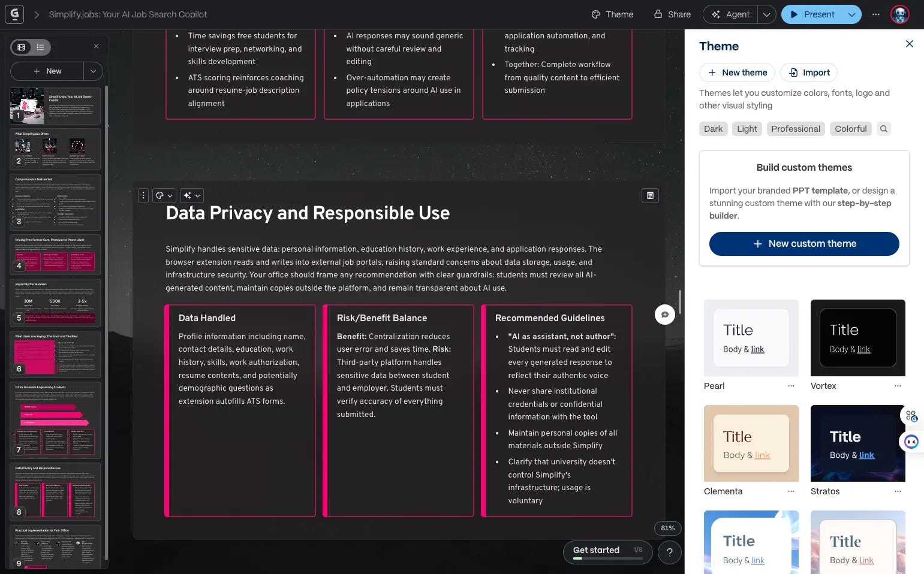Close the slide sidebar panel
The image size is (924, 574).
(96, 46)
